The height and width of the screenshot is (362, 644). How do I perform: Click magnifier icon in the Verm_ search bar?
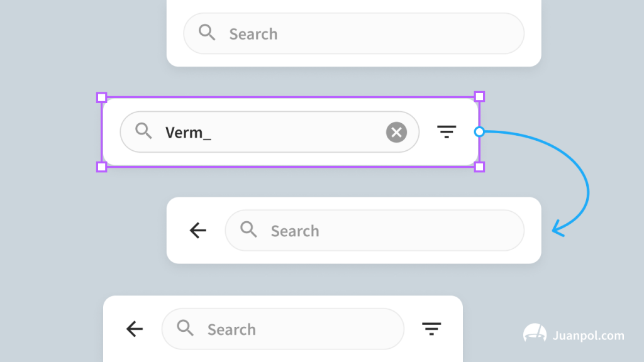(144, 131)
